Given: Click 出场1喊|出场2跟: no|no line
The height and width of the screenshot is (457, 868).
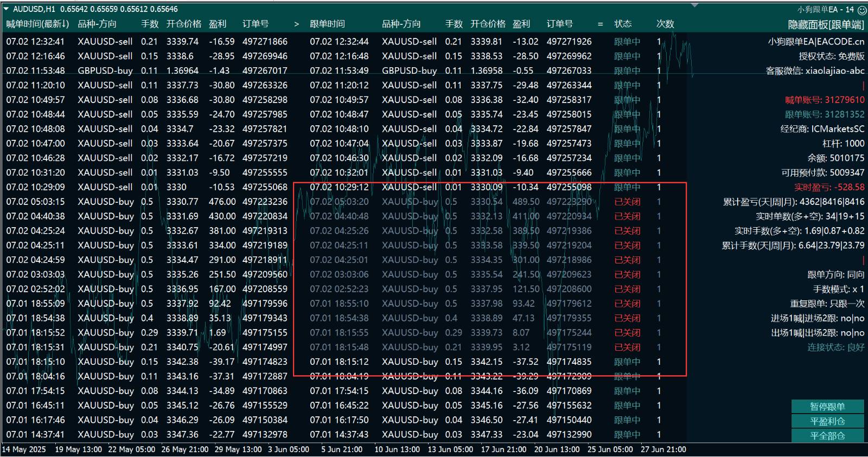Looking at the screenshot, I should 818,333.
